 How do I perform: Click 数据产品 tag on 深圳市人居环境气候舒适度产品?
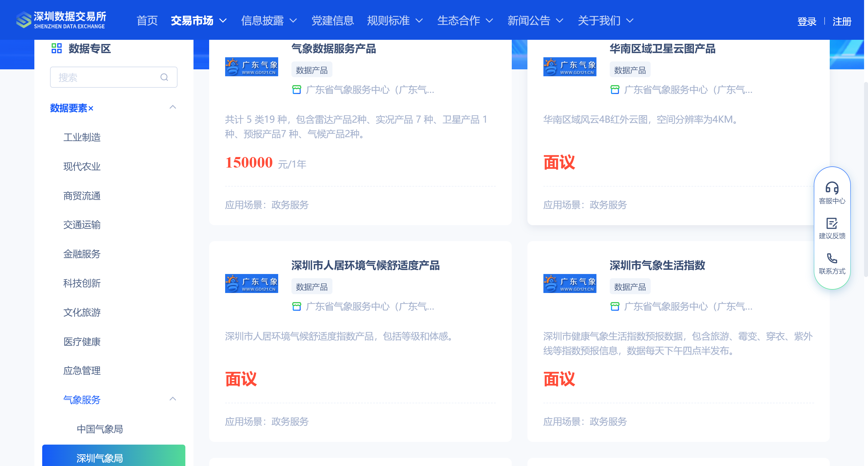[x=312, y=287]
